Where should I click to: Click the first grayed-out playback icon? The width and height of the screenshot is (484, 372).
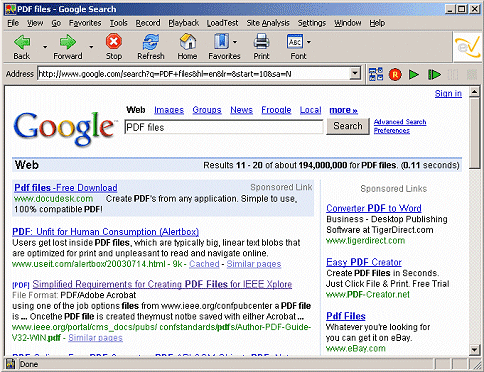click(453, 74)
